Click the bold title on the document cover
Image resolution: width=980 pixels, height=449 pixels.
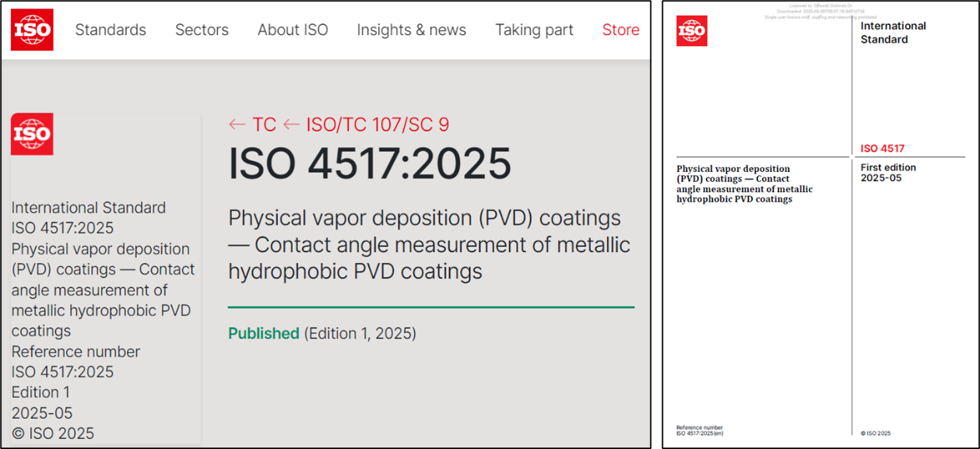click(x=743, y=184)
